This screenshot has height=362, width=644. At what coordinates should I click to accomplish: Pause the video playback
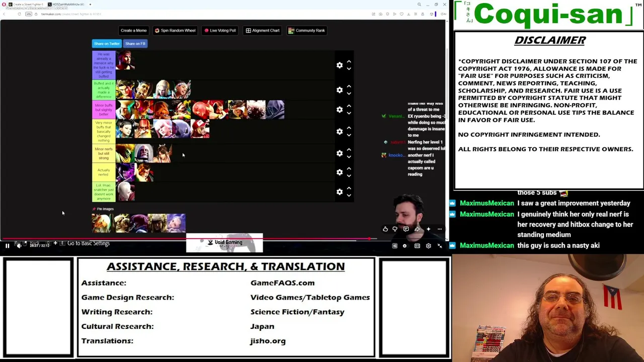coord(7,245)
